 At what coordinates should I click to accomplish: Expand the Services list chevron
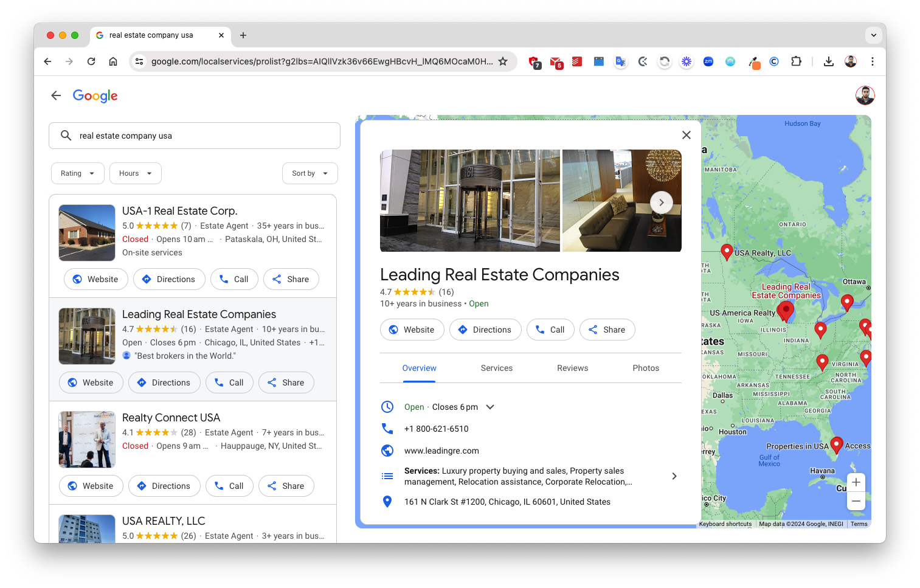click(x=674, y=476)
